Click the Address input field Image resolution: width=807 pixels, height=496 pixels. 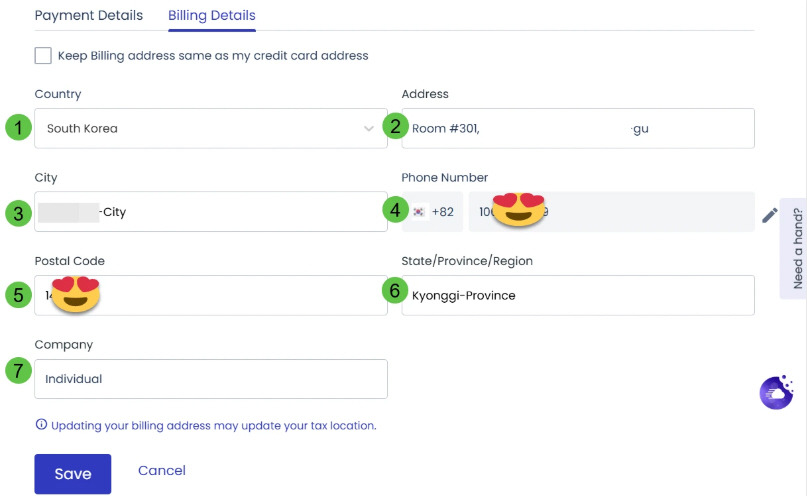pos(578,128)
